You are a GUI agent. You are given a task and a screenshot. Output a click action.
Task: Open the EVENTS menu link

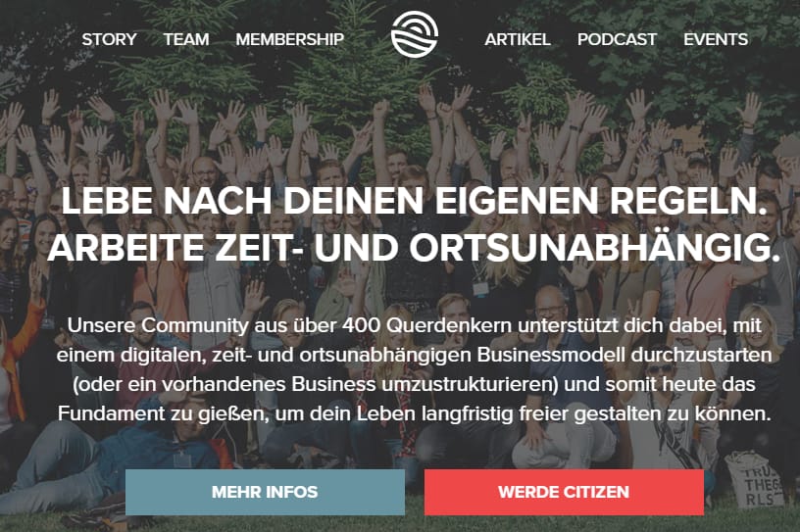tap(716, 39)
